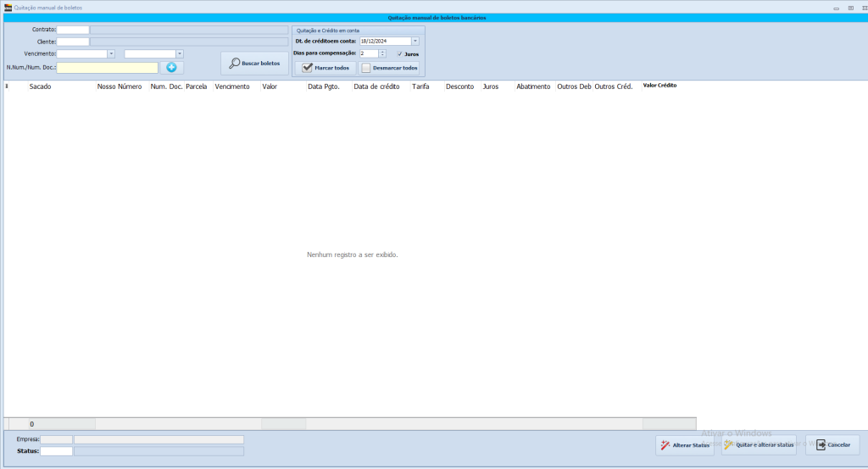Focus the N.Num./Num. Doc. yellow field
The width and height of the screenshot is (868, 469).
click(107, 68)
